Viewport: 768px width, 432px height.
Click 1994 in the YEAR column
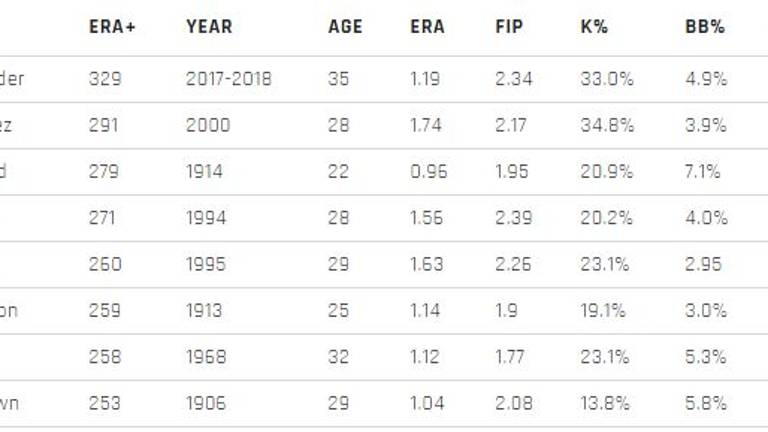[206, 218]
